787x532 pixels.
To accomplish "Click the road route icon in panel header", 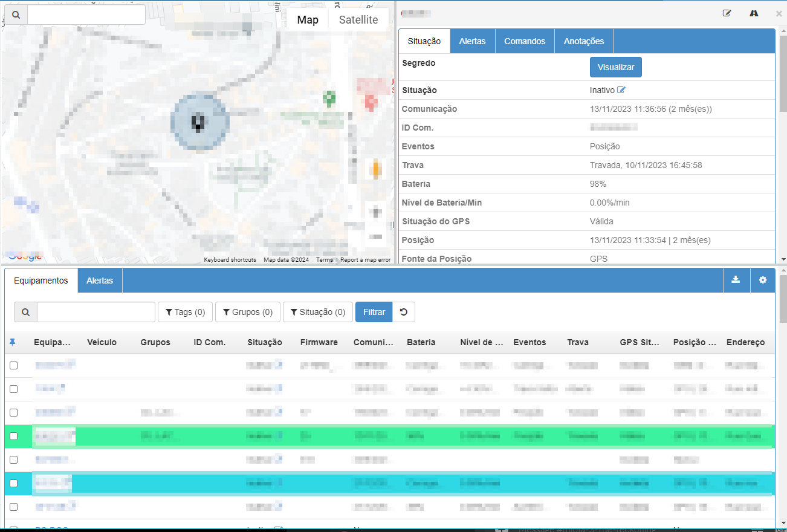I will (x=754, y=13).
